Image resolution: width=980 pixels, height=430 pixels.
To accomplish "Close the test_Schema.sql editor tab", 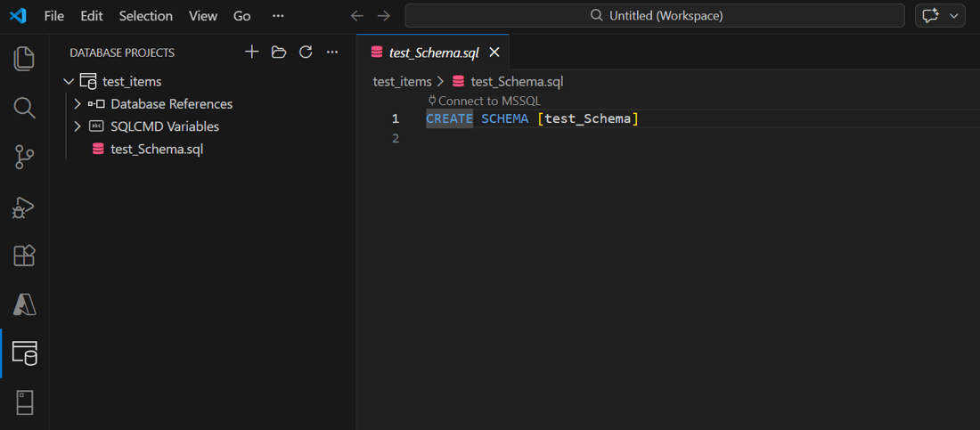I will click(494, 53).
